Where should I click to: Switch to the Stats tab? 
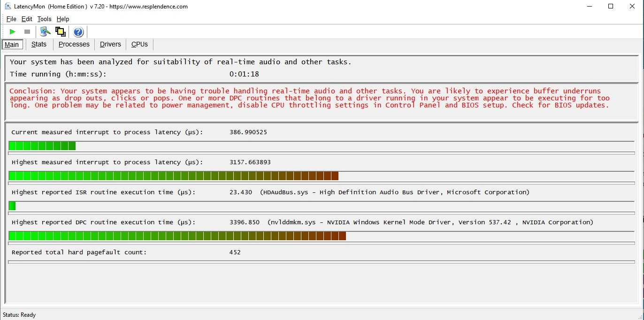pos(39,44)
